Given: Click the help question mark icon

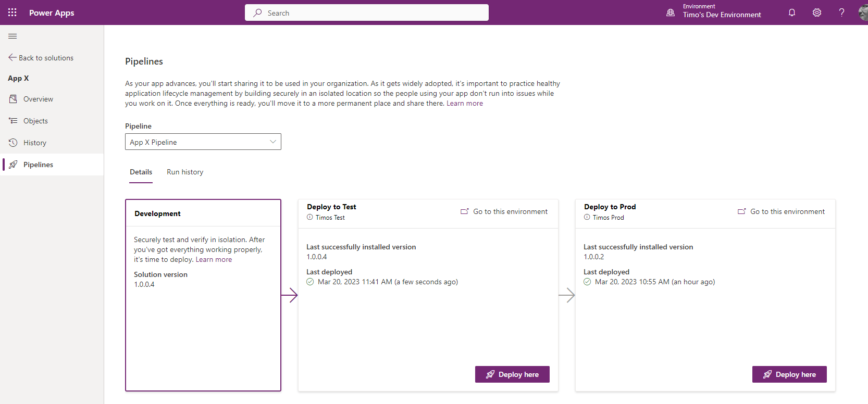Looking at the screenshot, I should pyautogui.click(x=841, y=12).
